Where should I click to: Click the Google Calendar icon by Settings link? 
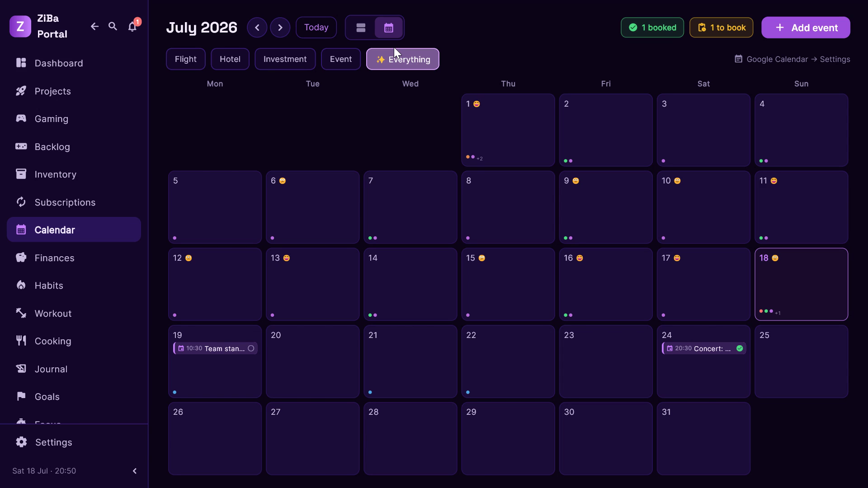pyautogui.click(x=738, y=59)
